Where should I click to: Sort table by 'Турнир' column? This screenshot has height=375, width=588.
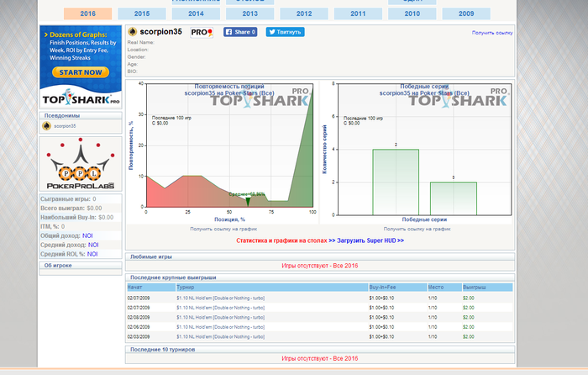[x=272, y=288]
